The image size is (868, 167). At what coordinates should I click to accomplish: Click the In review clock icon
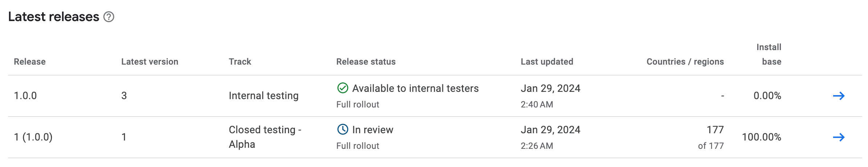(342, 130)
